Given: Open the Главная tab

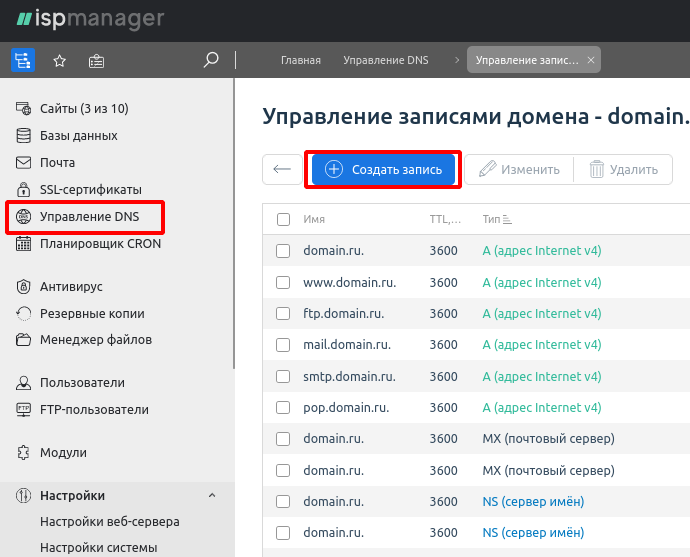Looking at the screenshot, I should (301, 60).
